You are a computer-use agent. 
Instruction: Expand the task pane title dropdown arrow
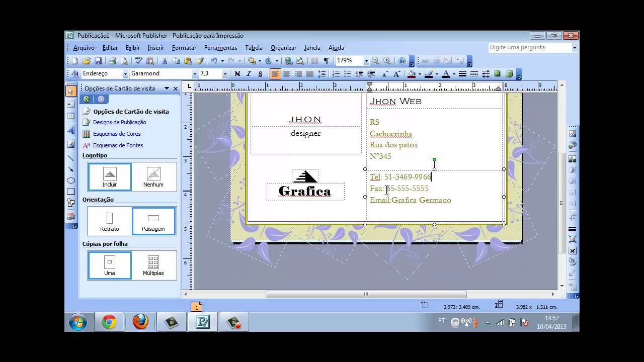point(167,88)
